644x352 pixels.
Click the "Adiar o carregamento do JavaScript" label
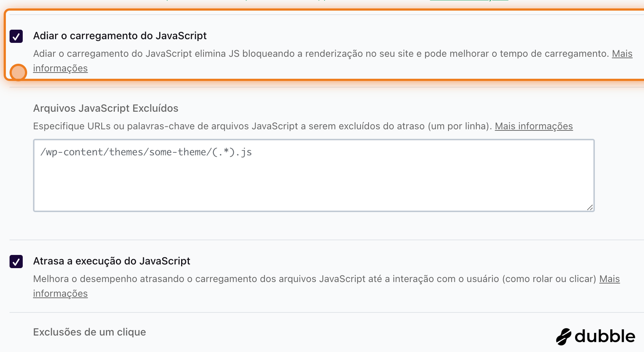tap(120, 36)
